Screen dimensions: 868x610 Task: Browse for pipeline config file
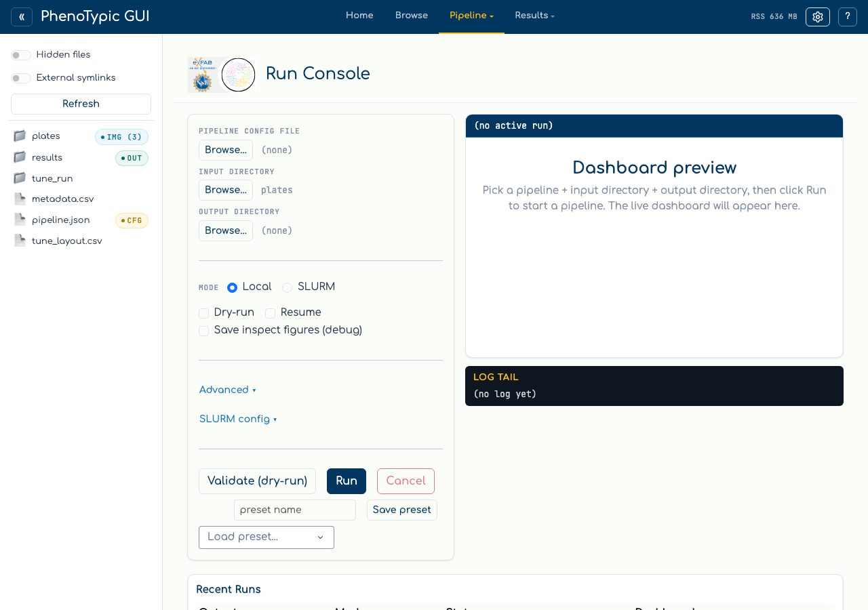[226, 150]
